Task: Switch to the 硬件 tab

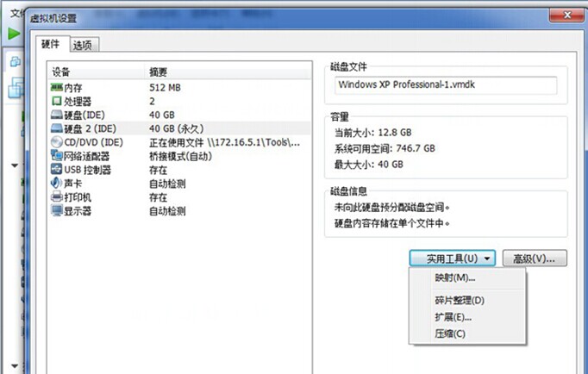Action: (51, 44)
